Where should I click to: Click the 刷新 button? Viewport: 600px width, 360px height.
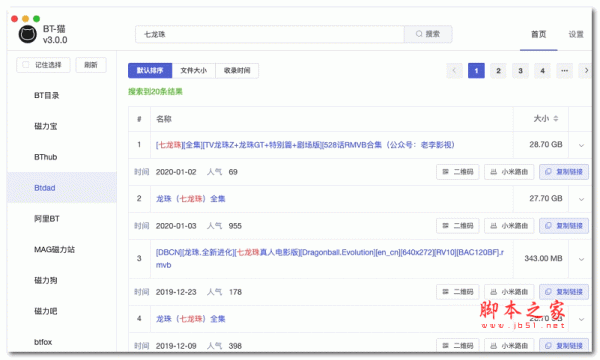pos(91,65)
